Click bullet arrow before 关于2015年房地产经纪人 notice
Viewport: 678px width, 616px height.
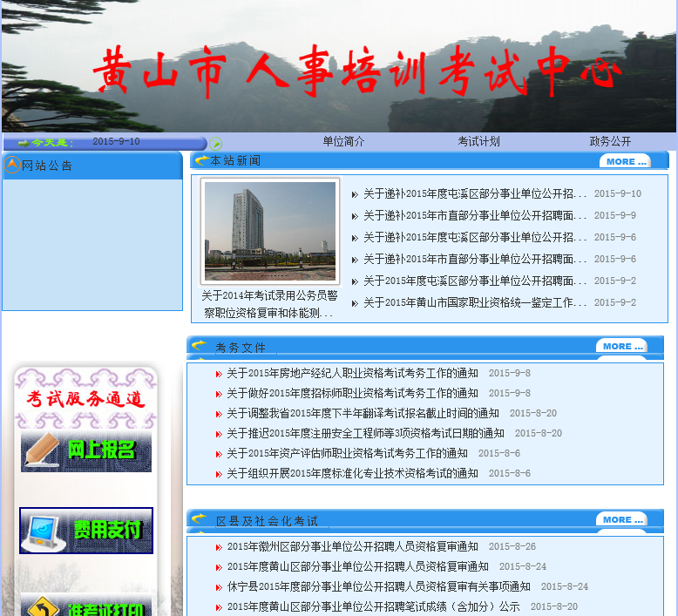[x=219, y=374]
